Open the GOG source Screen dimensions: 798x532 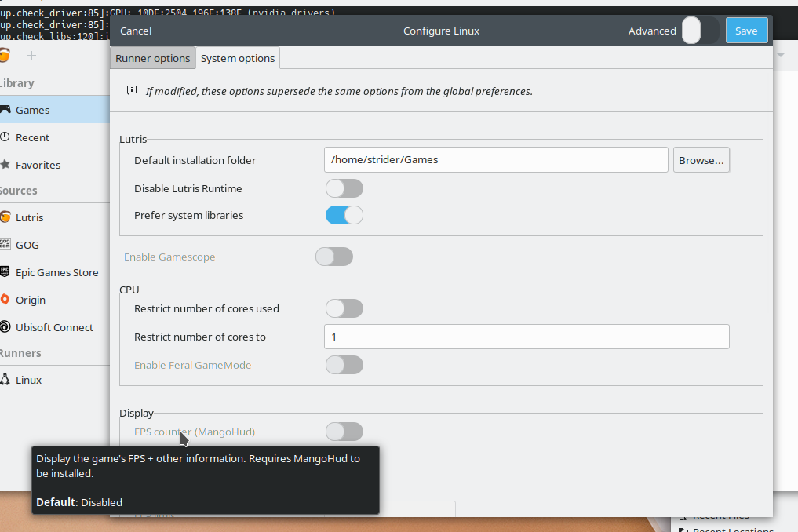pyautogui.click(x=27, y=245)
